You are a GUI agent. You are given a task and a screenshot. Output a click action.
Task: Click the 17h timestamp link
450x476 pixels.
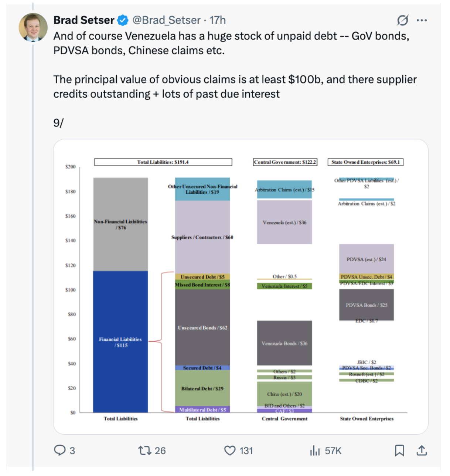click(x=218, y=20)
